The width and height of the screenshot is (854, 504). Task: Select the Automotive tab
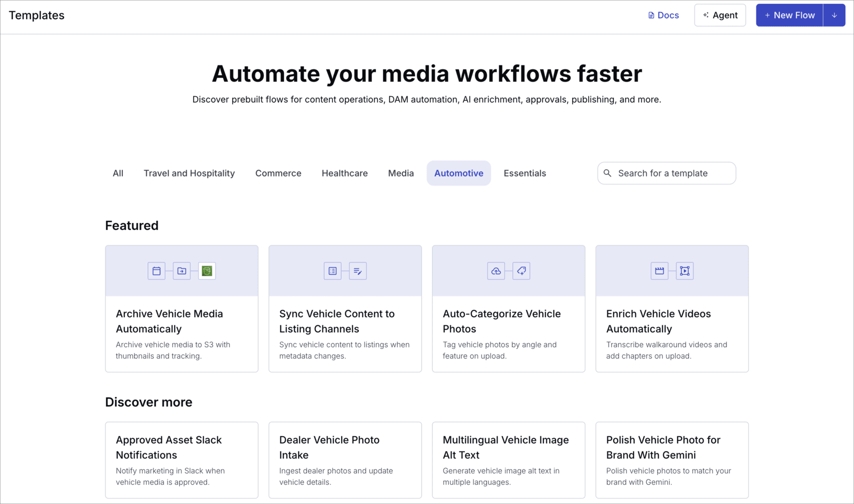coord(459,173)
